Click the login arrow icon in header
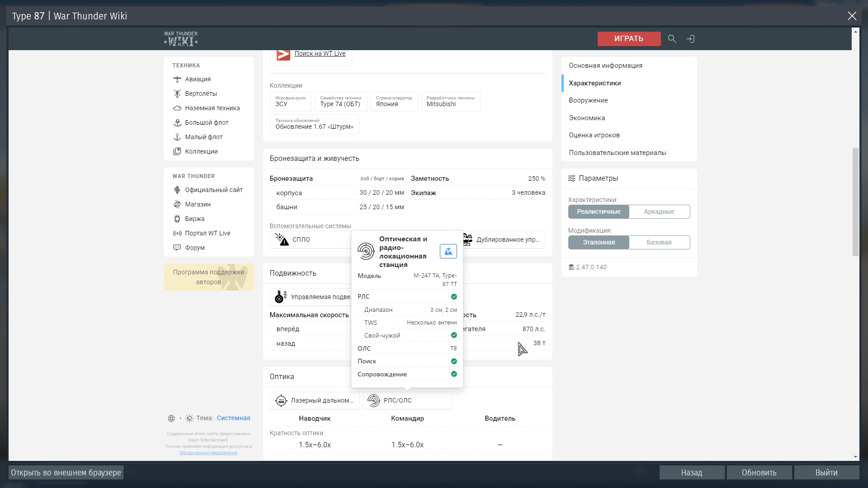 [x=690, y=39]
